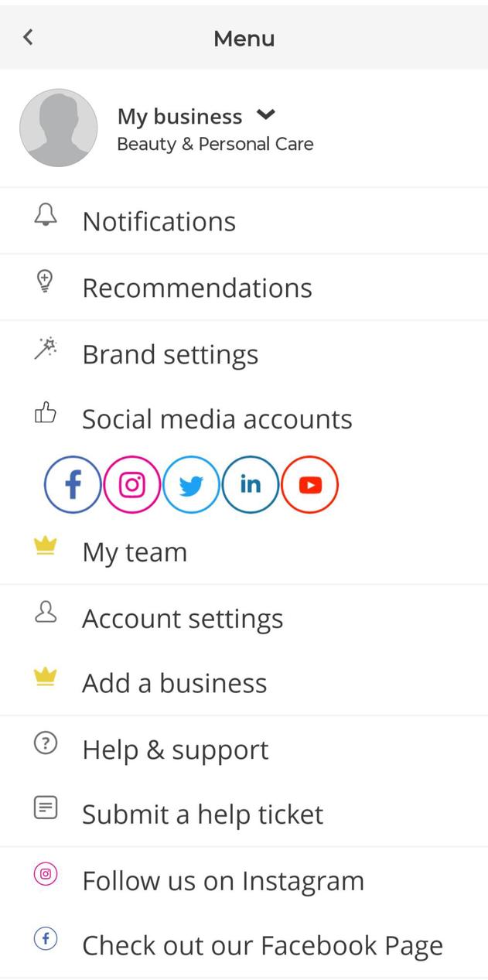488x980 pixels.
Task: Open Notifications from the menu
Action: click(159, 221)
